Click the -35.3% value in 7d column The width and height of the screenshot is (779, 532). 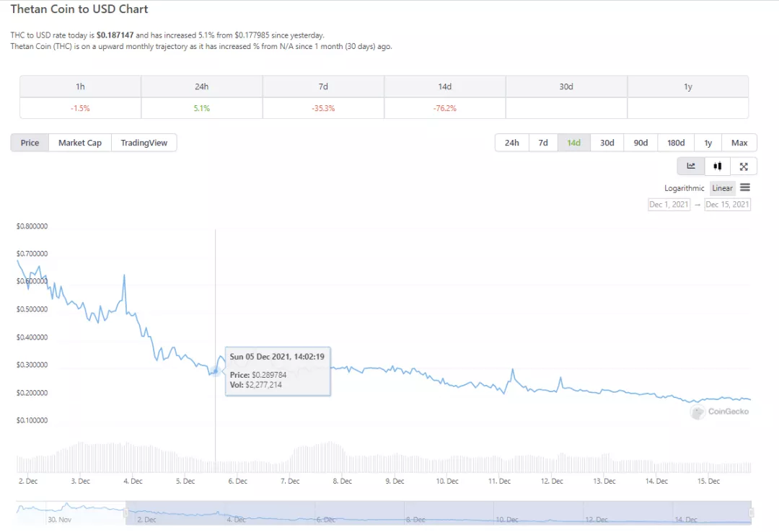[323, 108]
